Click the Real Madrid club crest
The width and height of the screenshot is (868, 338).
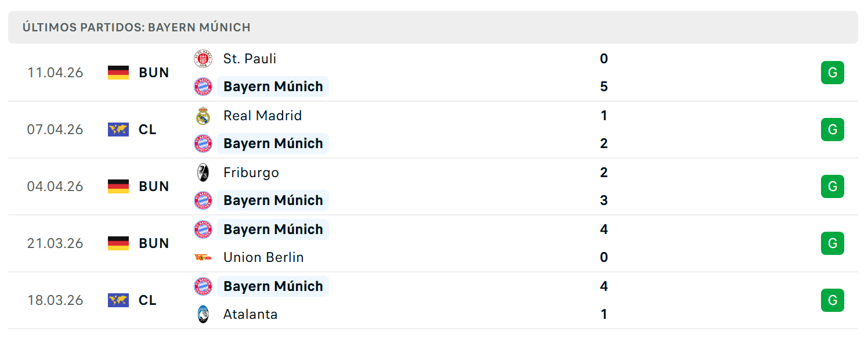point(203,116)
